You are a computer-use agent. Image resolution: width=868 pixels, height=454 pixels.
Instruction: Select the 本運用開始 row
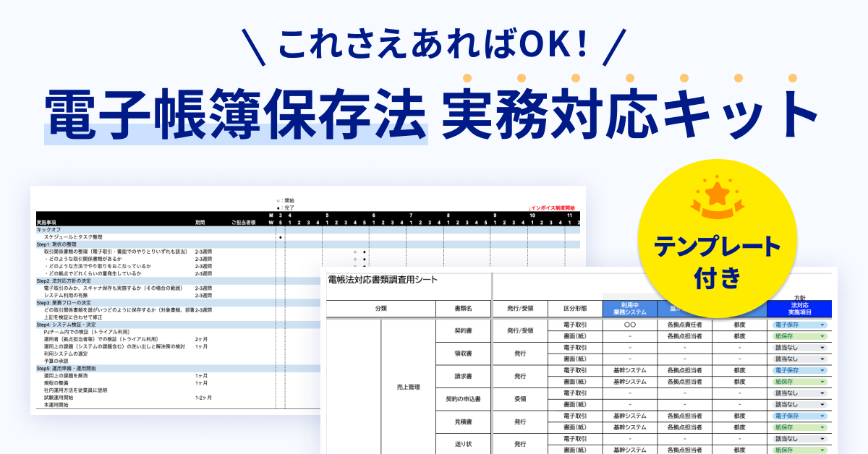(x=179, y=405)
